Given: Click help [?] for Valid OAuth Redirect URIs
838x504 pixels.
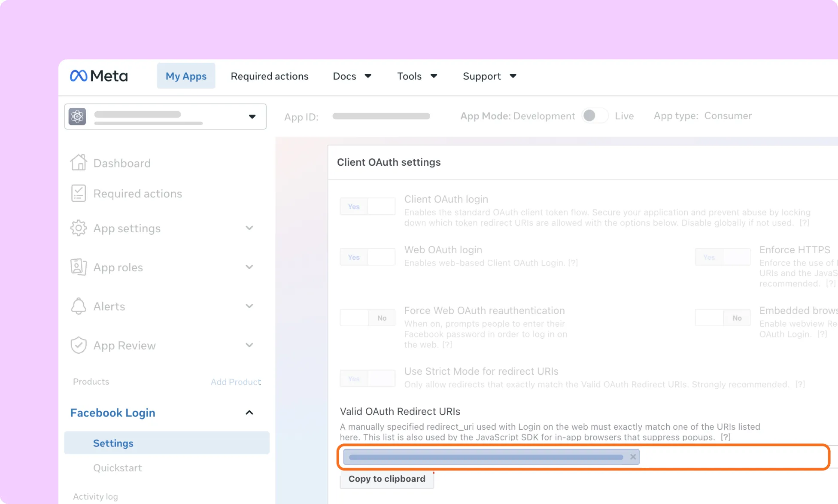Looking at the screenshot, I should [x=725, y=437].
